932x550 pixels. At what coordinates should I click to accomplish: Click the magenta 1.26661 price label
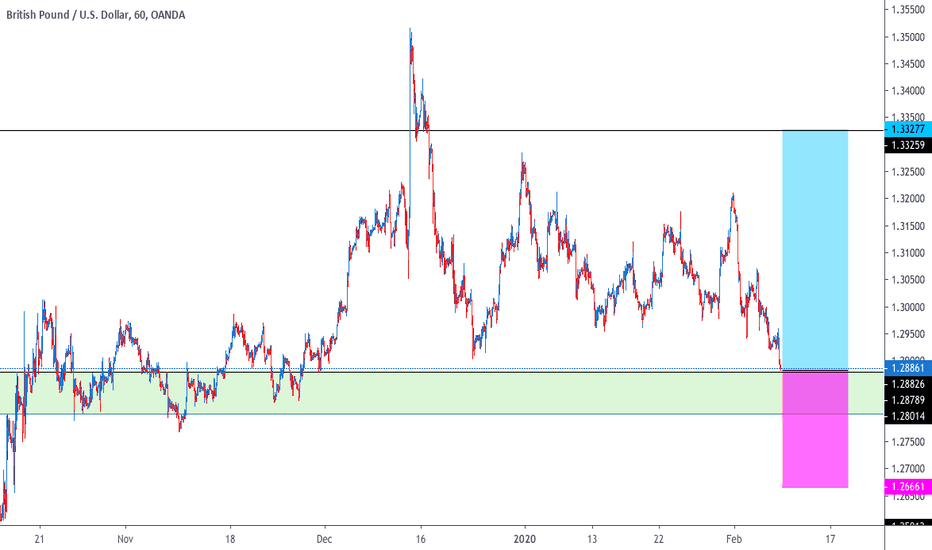click(908, 486)
